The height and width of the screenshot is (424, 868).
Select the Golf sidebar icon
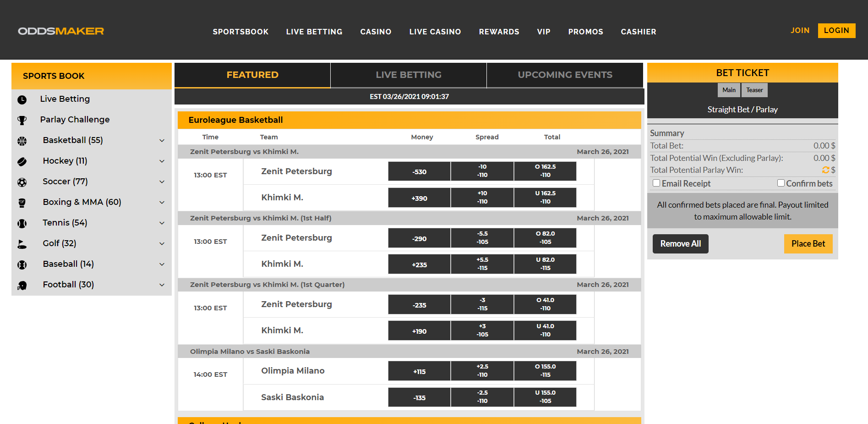coord(22,244)
